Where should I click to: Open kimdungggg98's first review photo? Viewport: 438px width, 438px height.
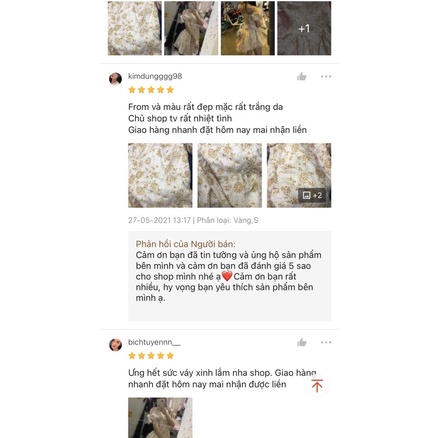coord(160,175)
